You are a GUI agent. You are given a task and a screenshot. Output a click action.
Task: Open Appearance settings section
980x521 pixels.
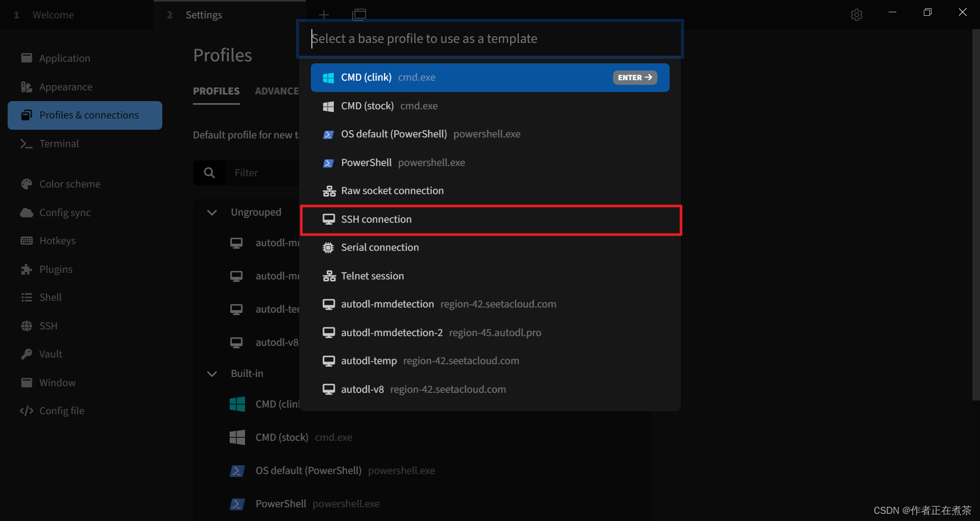click(85, 87)
